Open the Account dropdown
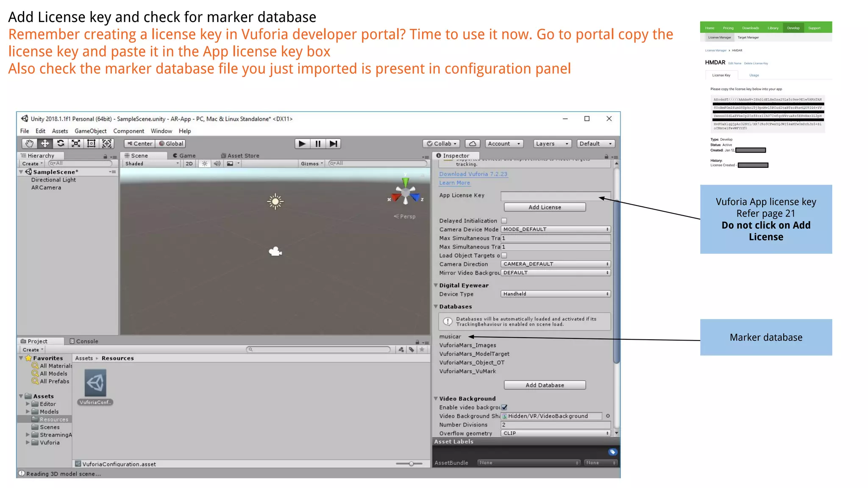Image resolution: width=868 pixels, height=488 pixels. point(504,144)
